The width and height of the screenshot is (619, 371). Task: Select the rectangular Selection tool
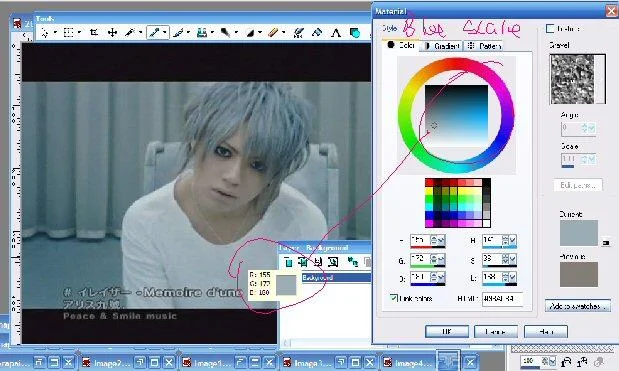click(x=69, y=32)
